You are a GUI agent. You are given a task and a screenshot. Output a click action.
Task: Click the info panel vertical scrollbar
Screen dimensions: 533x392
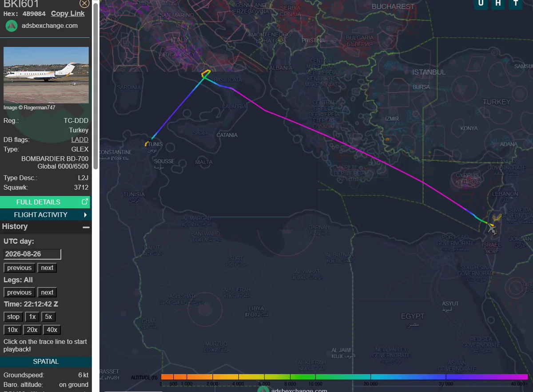(x=95, y=85)
